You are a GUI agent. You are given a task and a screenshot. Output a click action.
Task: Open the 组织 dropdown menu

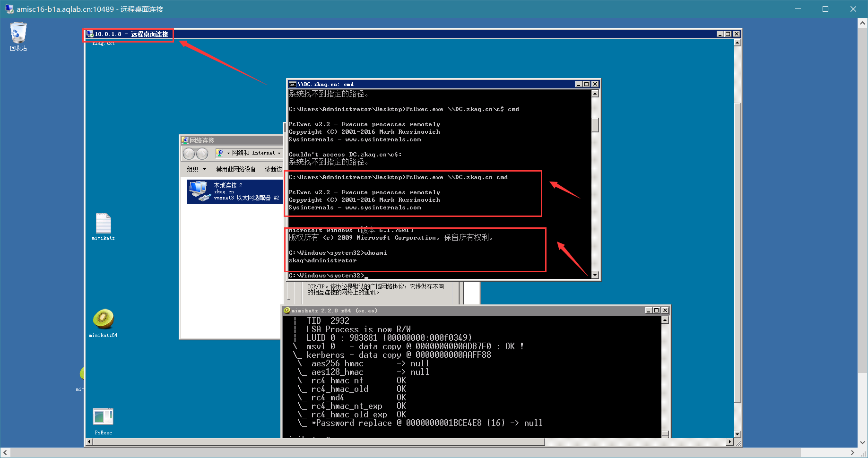196,169
